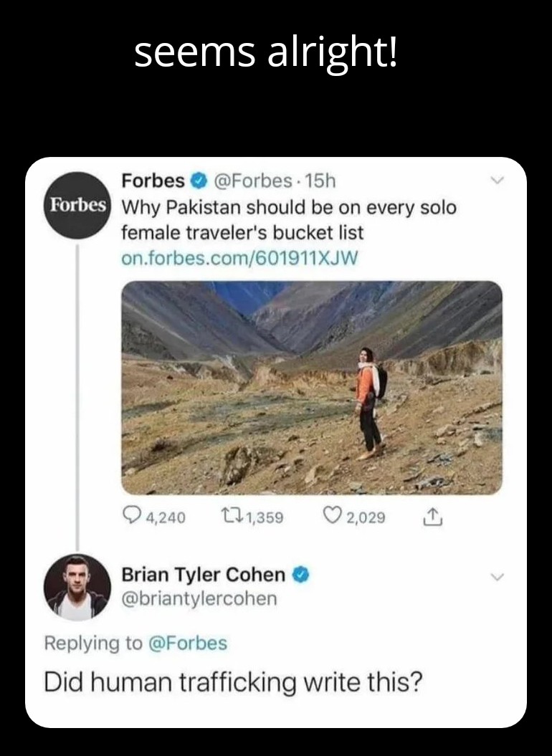The image size is (552, 756).
Task: Open the on.forbes.com/601911XJW link
Action: pos(239,258)
